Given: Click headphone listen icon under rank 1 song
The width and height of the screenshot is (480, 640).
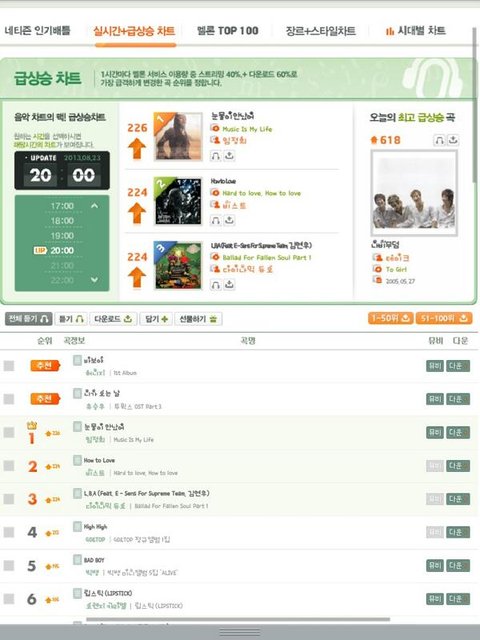Looking at the screenshot, I should tap(216, 156).
